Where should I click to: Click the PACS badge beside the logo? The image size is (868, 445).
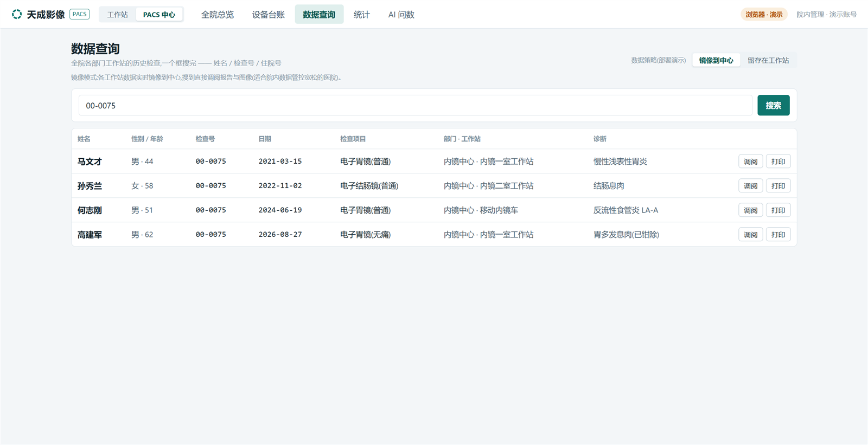pos(80,14)
